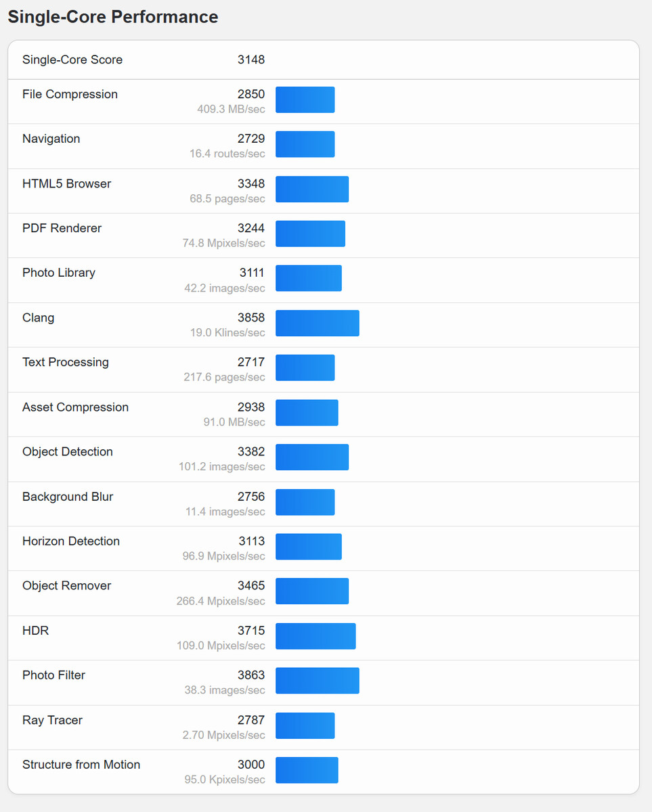Click the Photo Filter score bar

317,681
